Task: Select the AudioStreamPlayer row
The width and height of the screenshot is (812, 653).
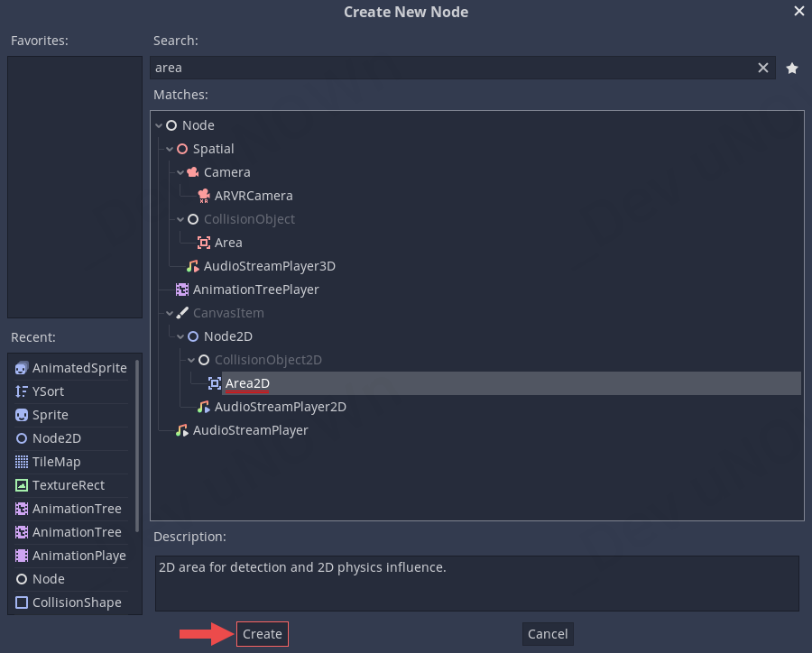Action: (x=251, y=430)
